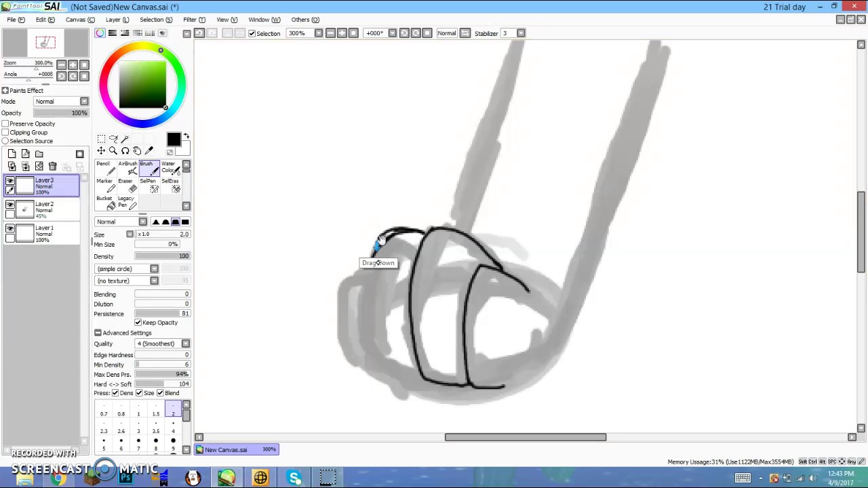Delete the current layer with the trash icon
The image size is (868, 488).
pos(53,166)
